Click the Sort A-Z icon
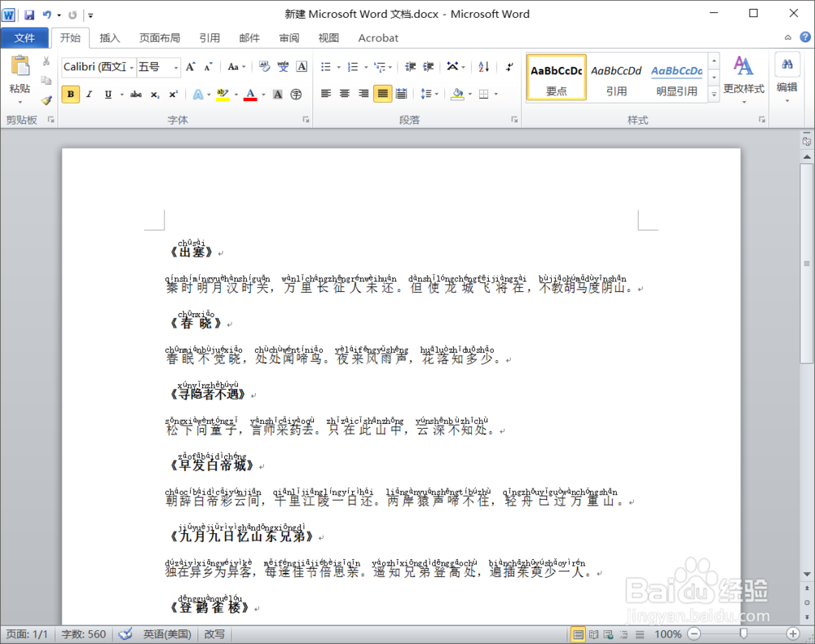This screenshot has width=815, height=644. click(x=484, y=67)
